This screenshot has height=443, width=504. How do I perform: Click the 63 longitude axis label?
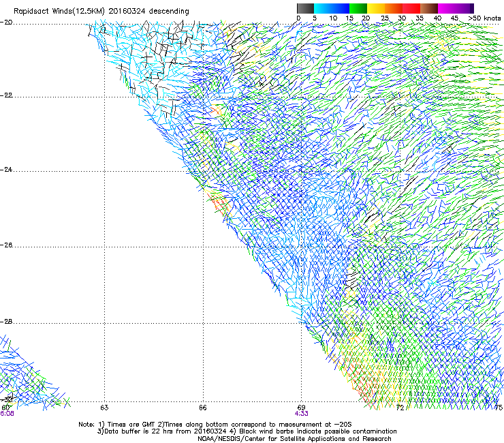point(104,408)
